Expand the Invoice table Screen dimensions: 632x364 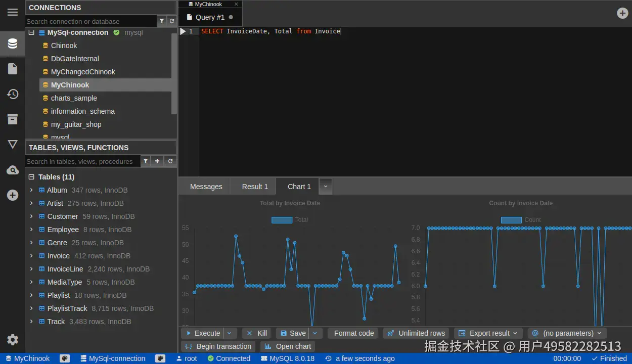[31, 256]
